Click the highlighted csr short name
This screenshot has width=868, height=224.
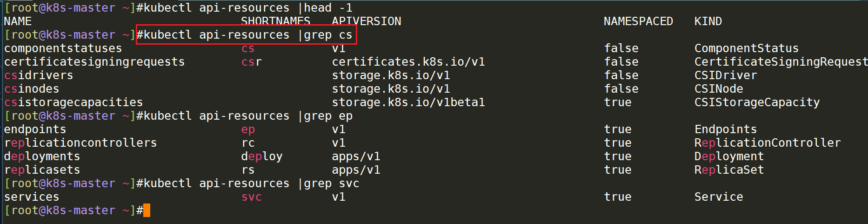tap(252, 62)
